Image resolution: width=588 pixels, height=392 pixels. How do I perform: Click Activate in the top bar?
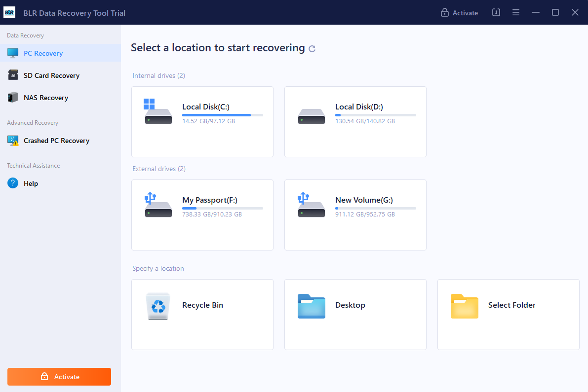(464, 12)
